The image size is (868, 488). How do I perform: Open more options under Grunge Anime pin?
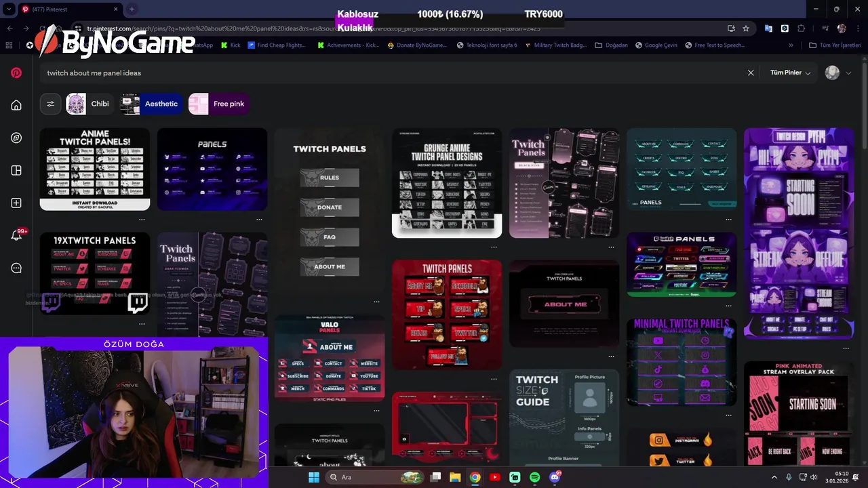[494, 247]
